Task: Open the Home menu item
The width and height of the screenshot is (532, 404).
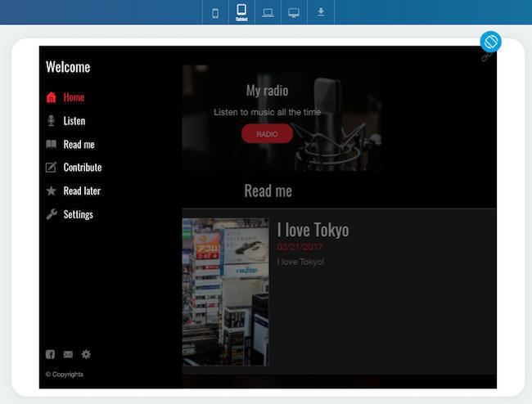Action: tap(73, 97)
